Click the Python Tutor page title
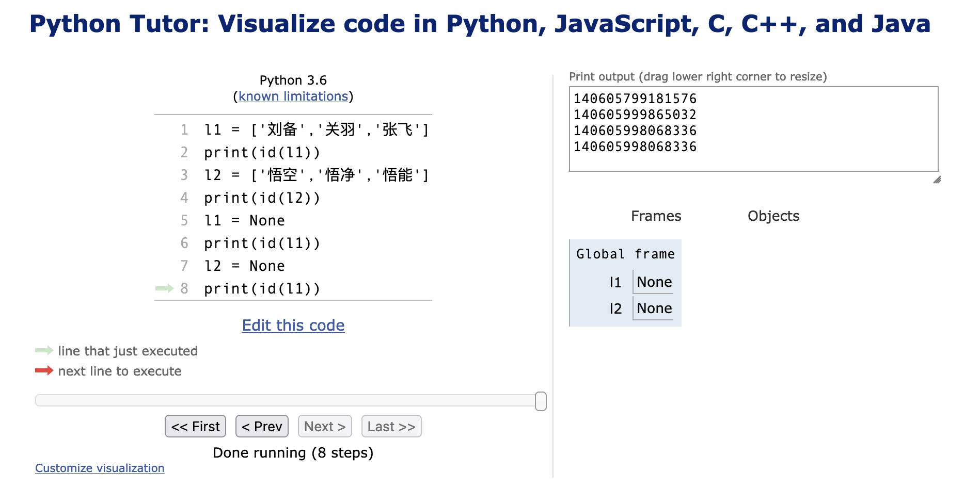 [x=480, y=24]
